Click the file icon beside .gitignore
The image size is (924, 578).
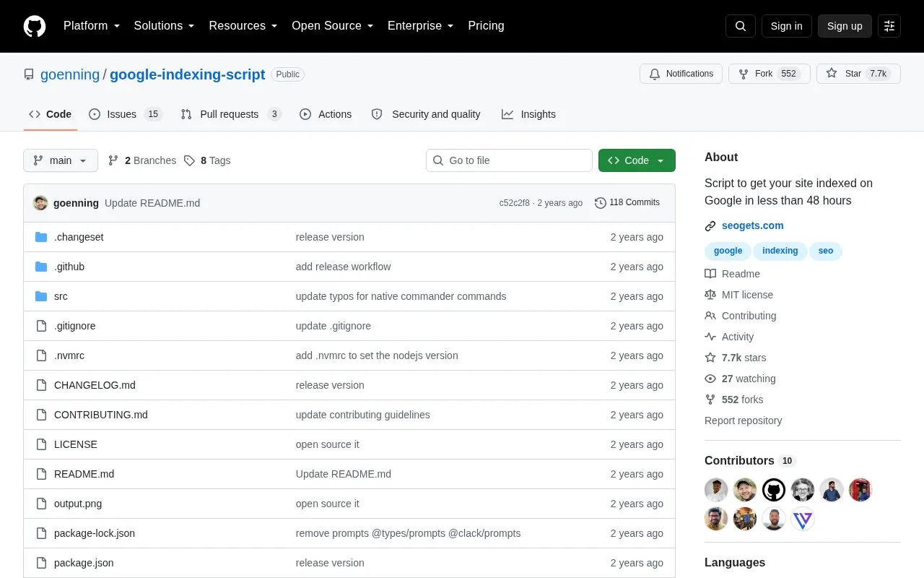41,326
